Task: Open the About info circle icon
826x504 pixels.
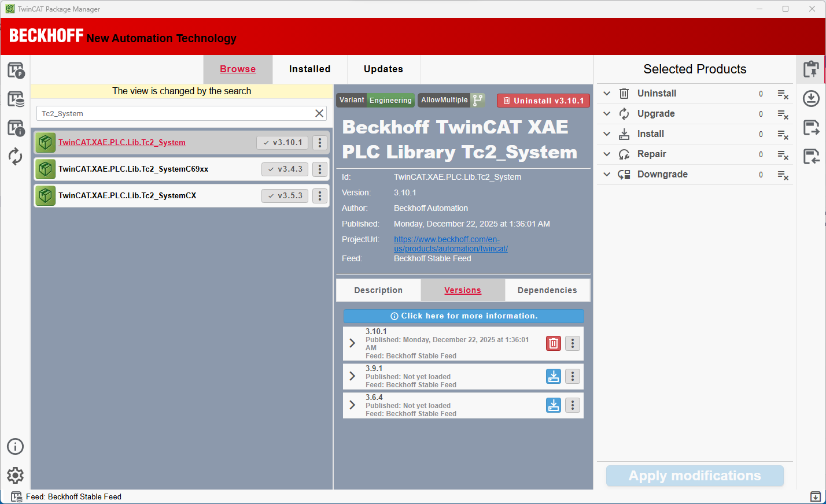Action: 16,446
